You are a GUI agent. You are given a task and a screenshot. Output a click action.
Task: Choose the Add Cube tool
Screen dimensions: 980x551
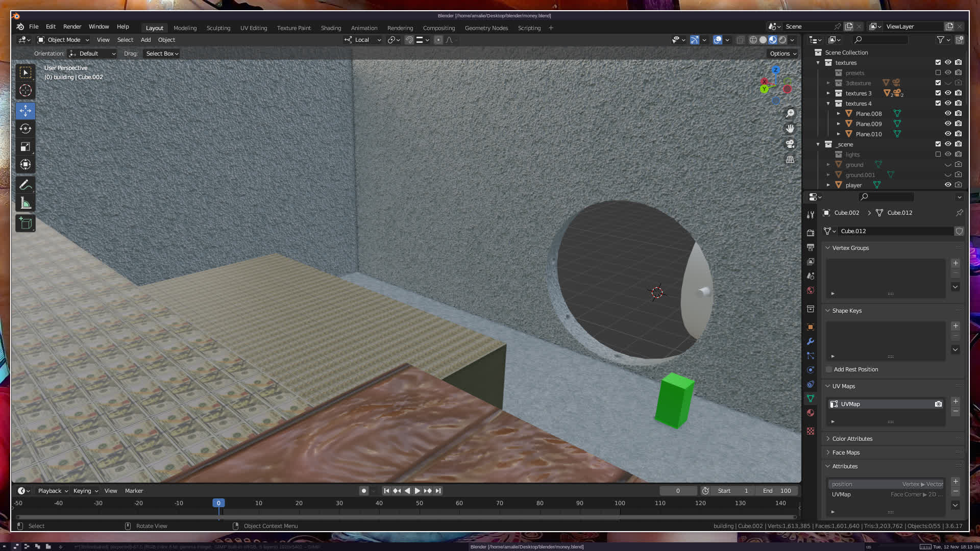point(26,223)
